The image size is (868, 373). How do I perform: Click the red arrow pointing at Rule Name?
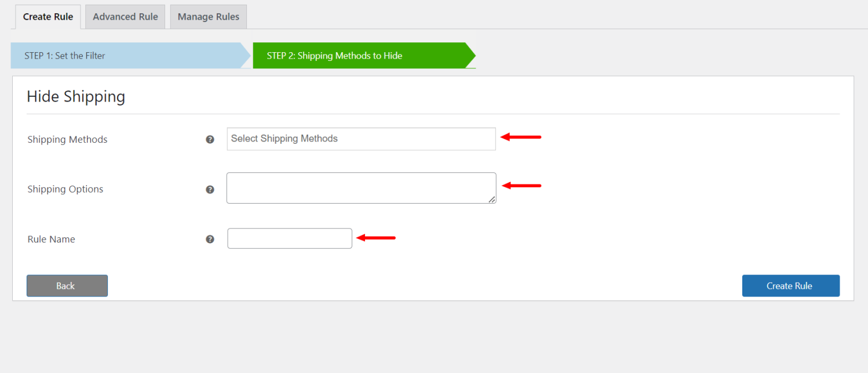point(375,237)
